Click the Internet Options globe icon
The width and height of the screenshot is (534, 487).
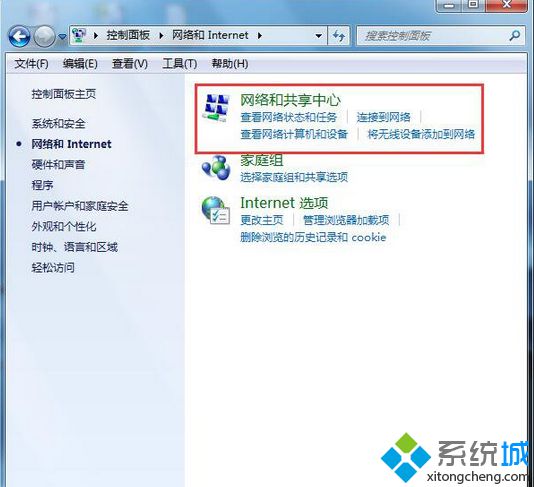point(216,210)
